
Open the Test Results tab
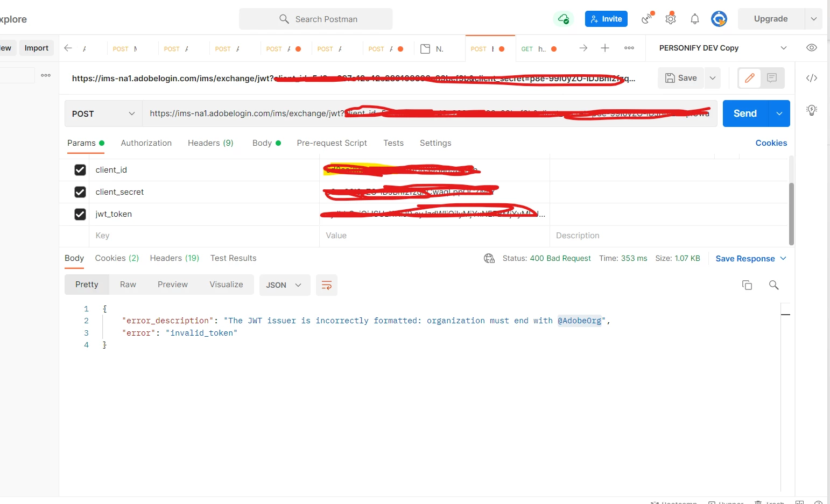click(233, 258)
